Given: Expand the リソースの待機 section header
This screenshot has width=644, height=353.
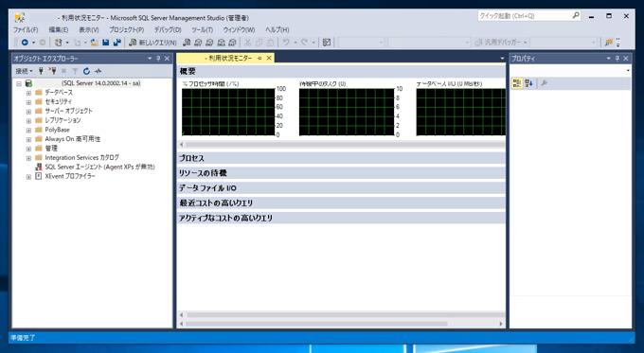Looking at the screenshot, I should click(341, 173).
